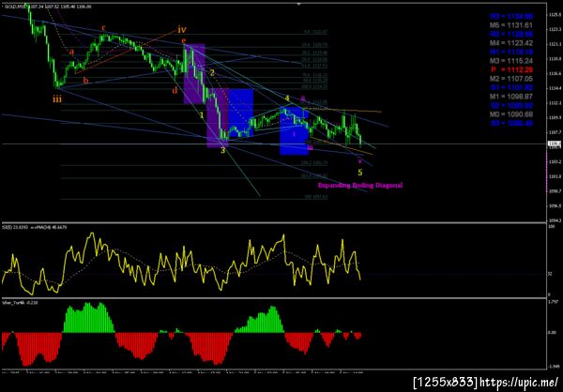Select the magenta sub-wave label v

point(359,161)
